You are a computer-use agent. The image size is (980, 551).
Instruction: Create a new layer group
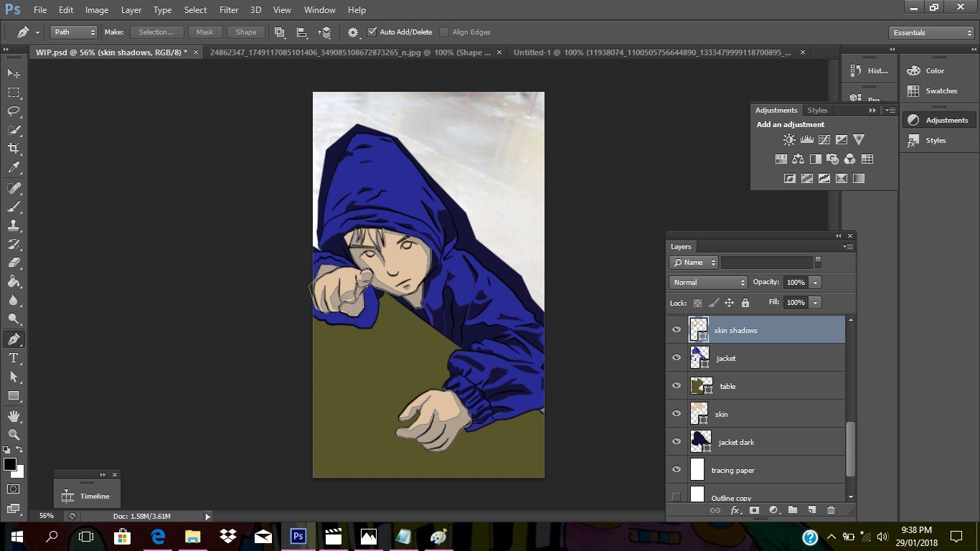click(x=792, y=510)
